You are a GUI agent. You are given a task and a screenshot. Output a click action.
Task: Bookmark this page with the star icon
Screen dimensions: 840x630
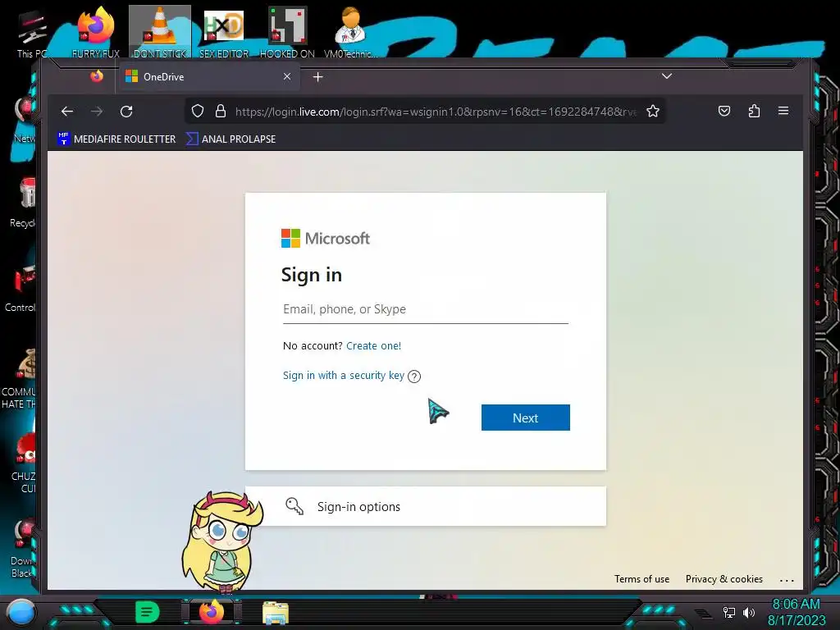(x=652, y=111)
